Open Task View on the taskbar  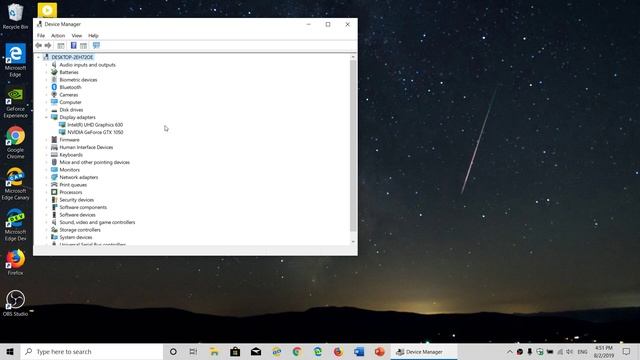coord(193,351)
